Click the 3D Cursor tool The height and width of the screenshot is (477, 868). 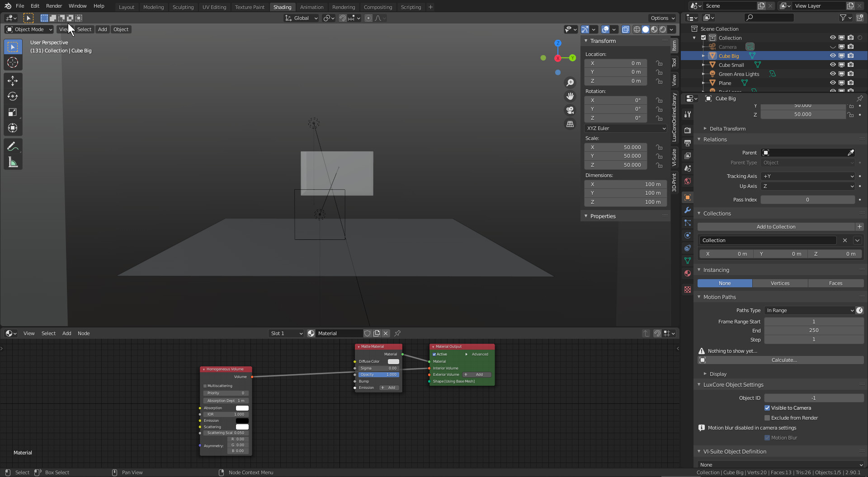click(x=13, y=63)
